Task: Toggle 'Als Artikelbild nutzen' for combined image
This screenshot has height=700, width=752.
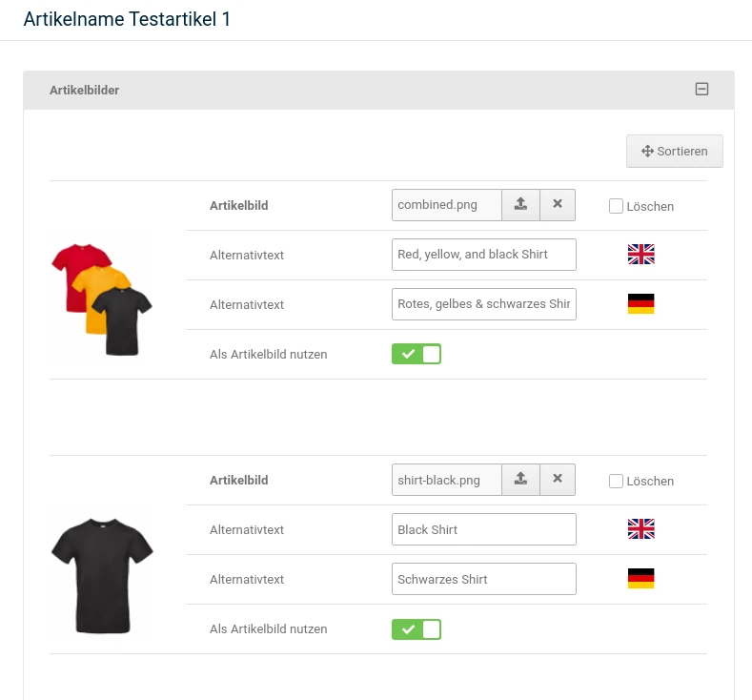Action: [x=417, y=354]
